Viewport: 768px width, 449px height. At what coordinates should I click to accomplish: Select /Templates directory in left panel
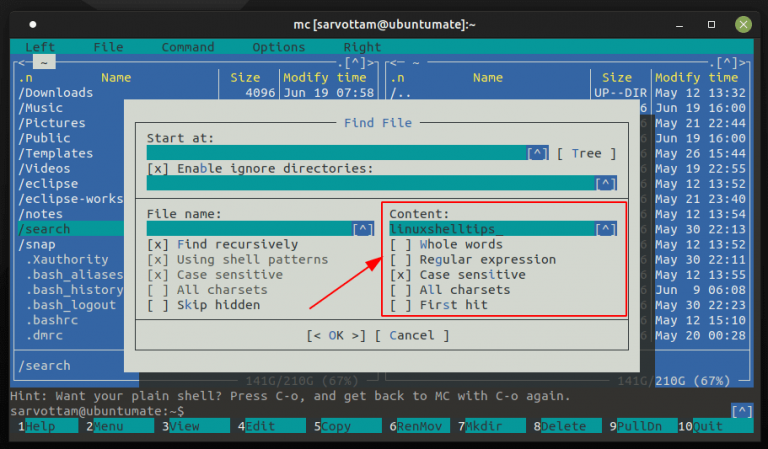55,153
